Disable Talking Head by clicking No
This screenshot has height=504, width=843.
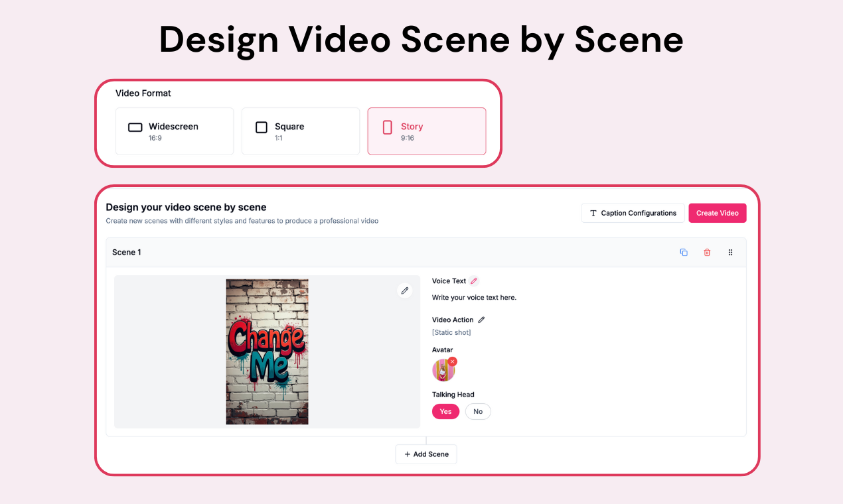point(478,412)
